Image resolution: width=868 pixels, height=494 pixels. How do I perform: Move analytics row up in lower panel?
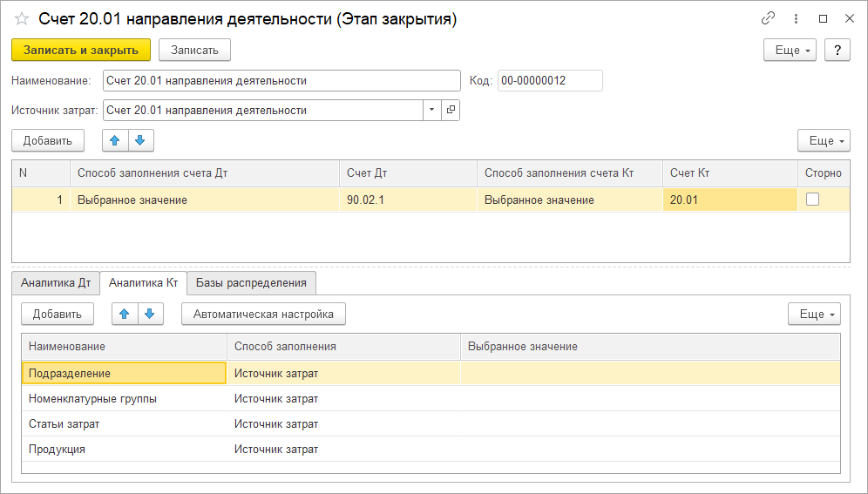125,315
